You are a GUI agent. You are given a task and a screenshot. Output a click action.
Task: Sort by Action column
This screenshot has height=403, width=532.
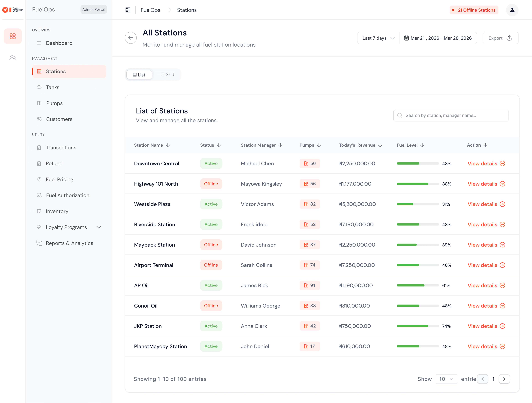(x=477, y=145)
